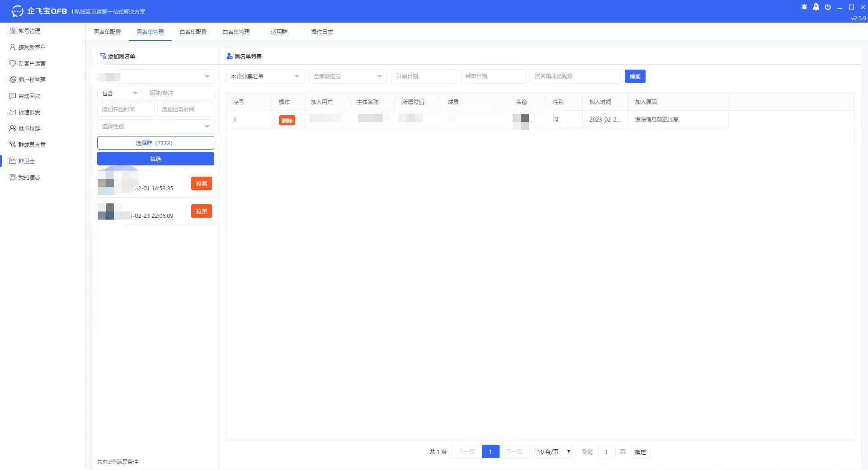
Task: Click page number 1 button
Action: (491, 451)
